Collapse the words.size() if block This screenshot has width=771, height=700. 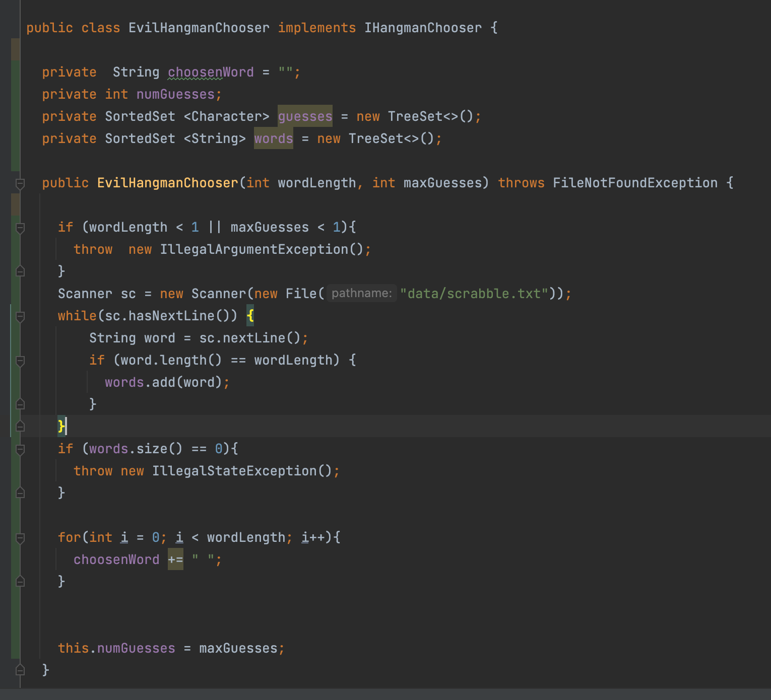20,450
